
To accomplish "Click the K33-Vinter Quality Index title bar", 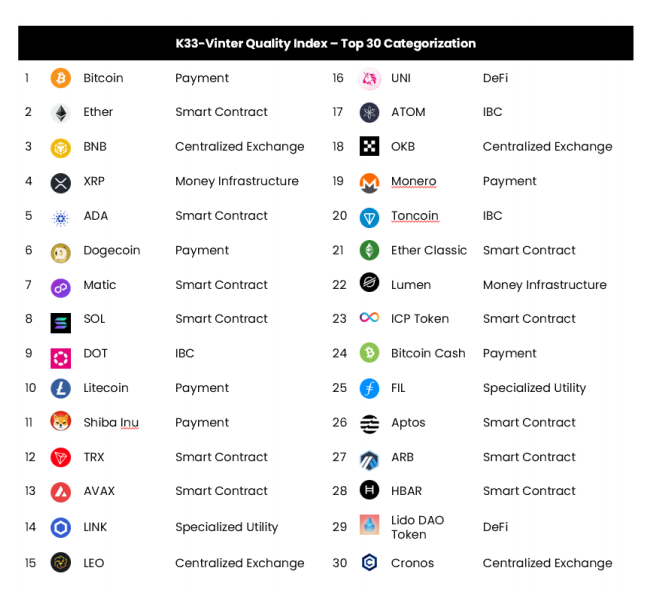I will [326, 43].
